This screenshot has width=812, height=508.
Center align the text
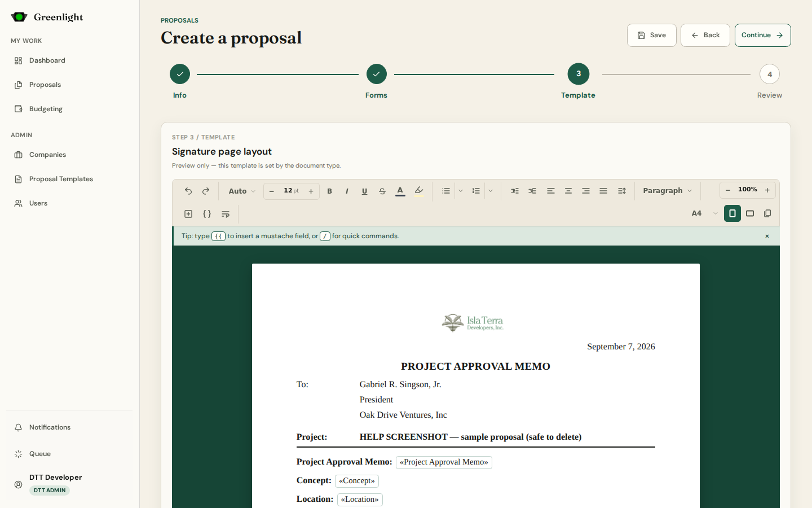568,191
